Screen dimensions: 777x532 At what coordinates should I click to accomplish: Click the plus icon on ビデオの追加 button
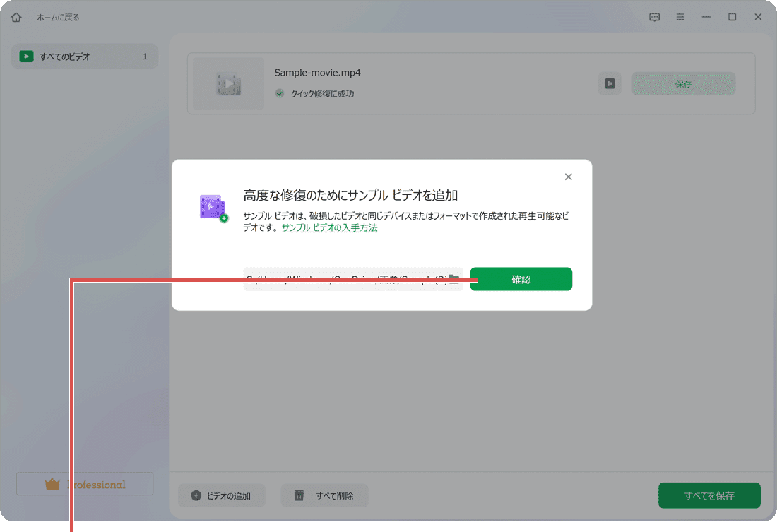tap(195, 495)
